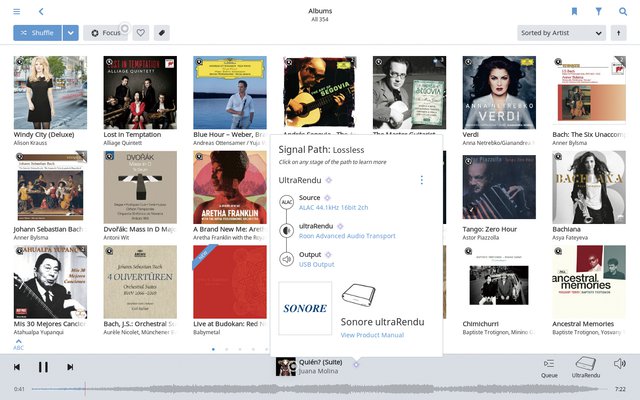Click the Output speaker stage icon
Screen dimensions: 640x400
tap(287, 259)
